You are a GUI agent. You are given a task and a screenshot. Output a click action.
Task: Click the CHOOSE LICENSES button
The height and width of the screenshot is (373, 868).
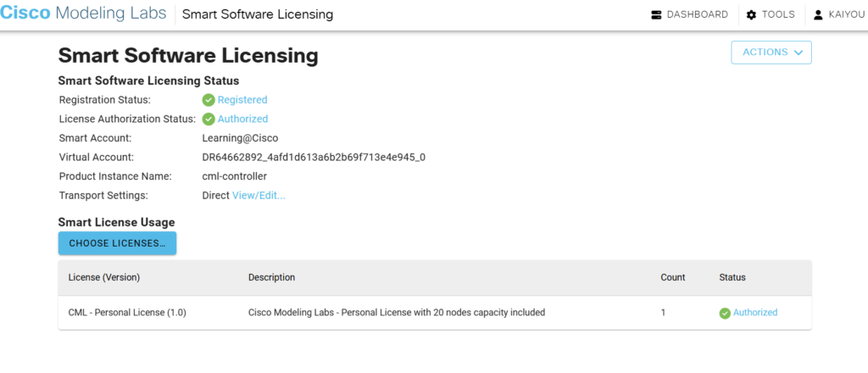point(117,243)
